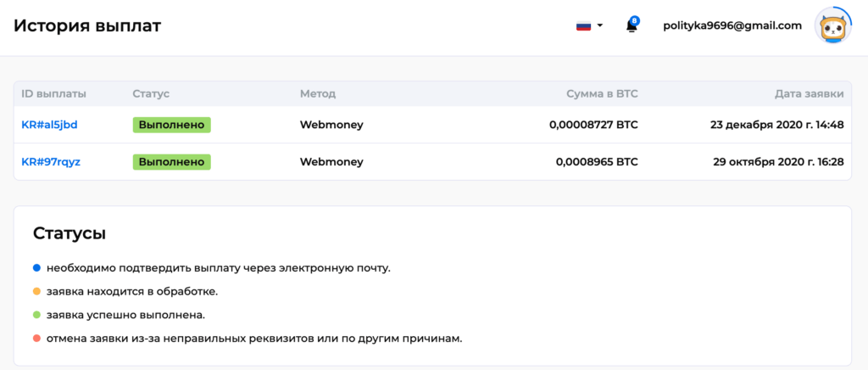Click the "Статус" column header
Image resolution: width=868 pixels, height=370 pixels.
pyautogui.click(x=152, y=93)
